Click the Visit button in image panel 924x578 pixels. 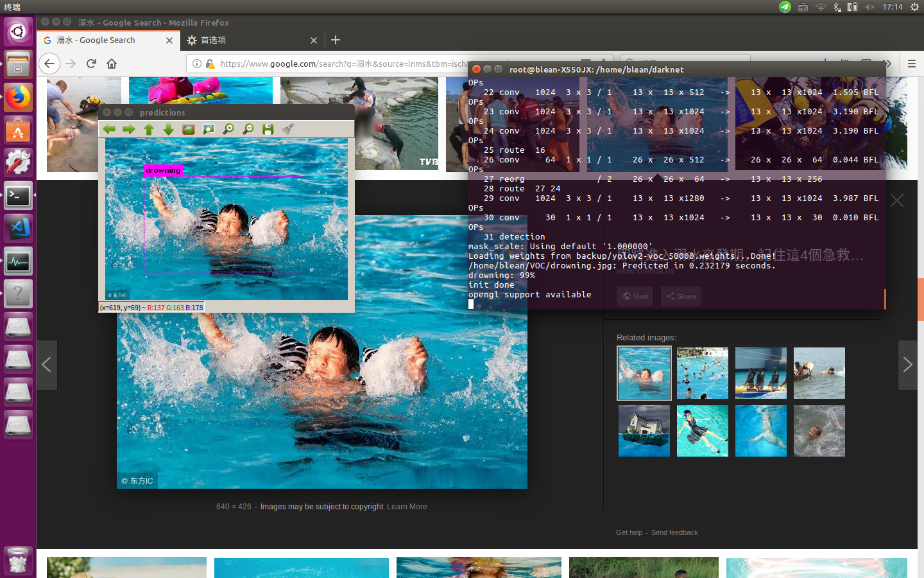(635, 296)
